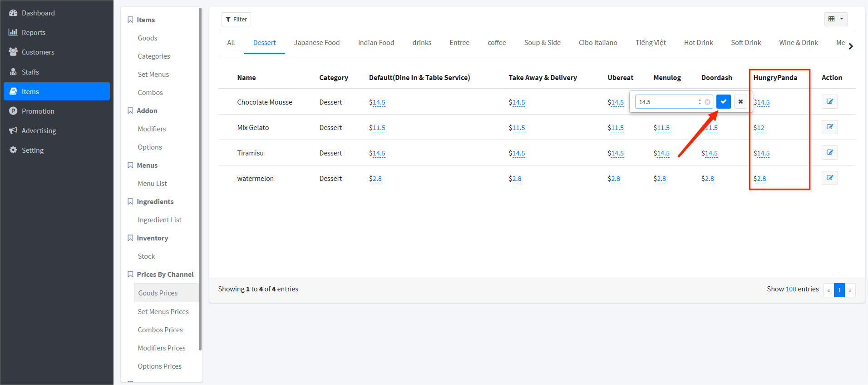Switch to the Entree tab
The width and height of the screenshot is (868, 385).
coord(459,43)
